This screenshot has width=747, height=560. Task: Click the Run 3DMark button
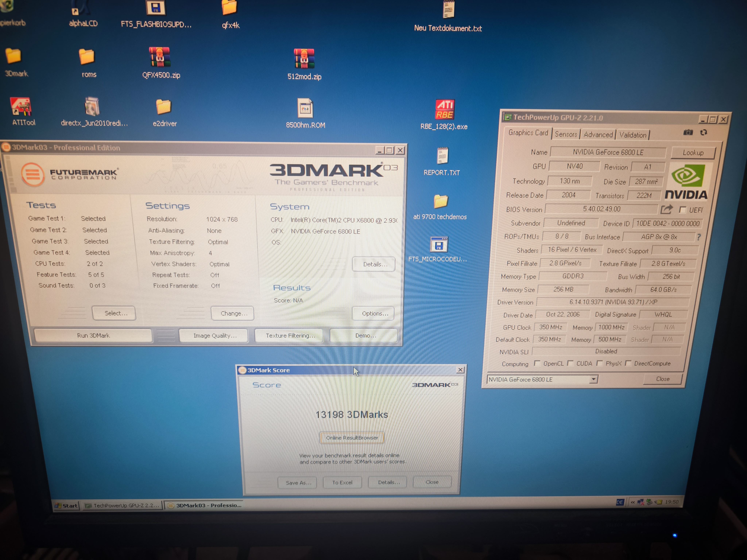[x=93, y=336]
